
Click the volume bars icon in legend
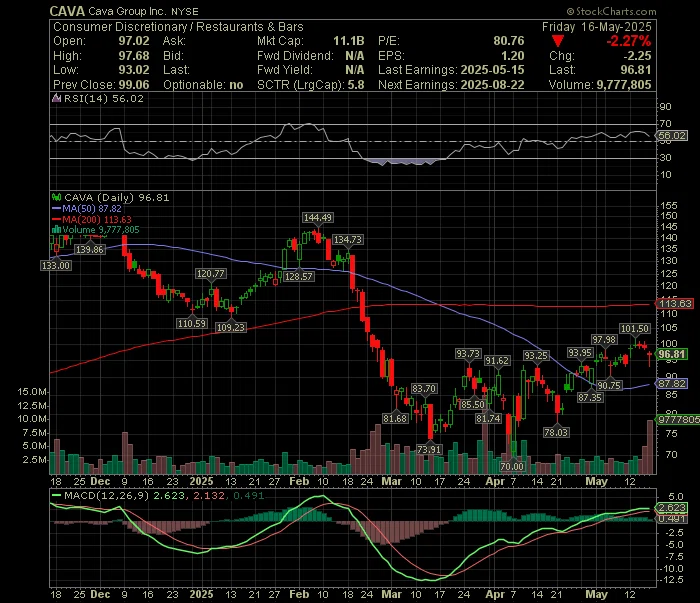coord(56,230)
